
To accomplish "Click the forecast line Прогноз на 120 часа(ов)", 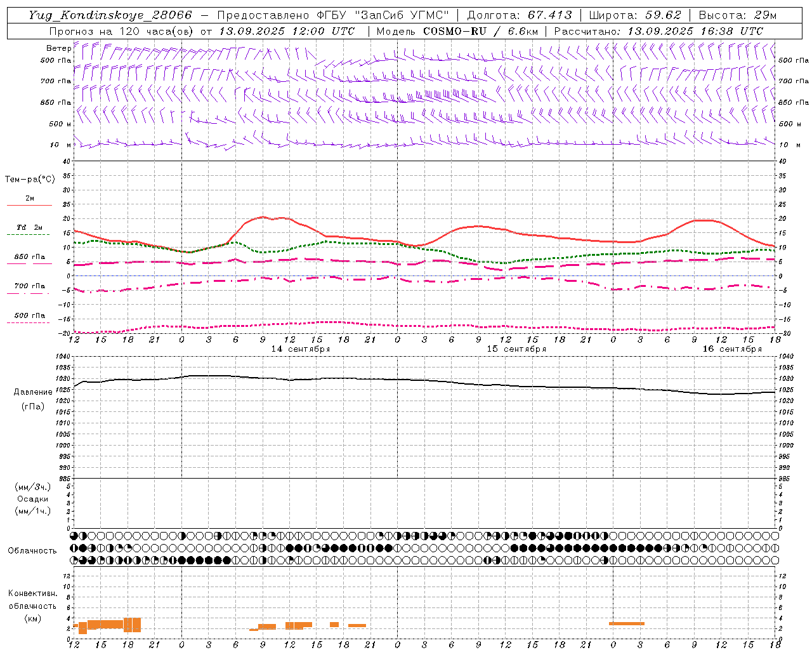I will (x=122, y=31).
